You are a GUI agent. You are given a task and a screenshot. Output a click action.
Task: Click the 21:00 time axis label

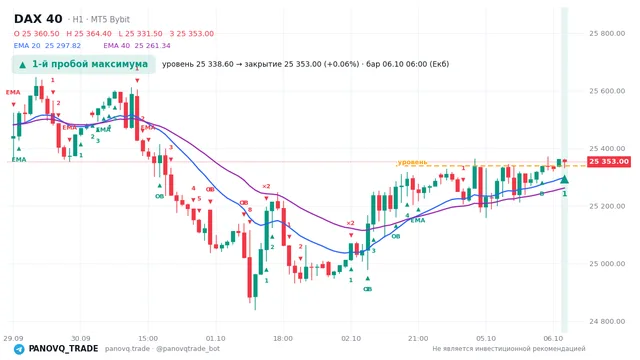pyautogui.click(x=418, y=338)
